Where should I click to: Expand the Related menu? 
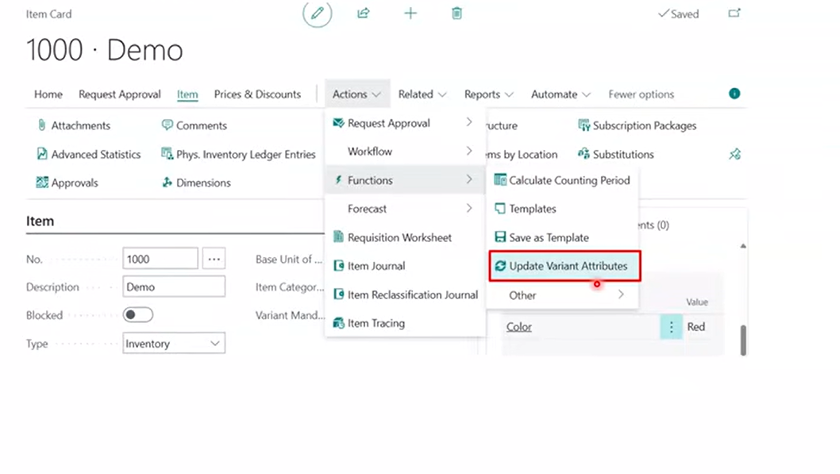point(422,95)
